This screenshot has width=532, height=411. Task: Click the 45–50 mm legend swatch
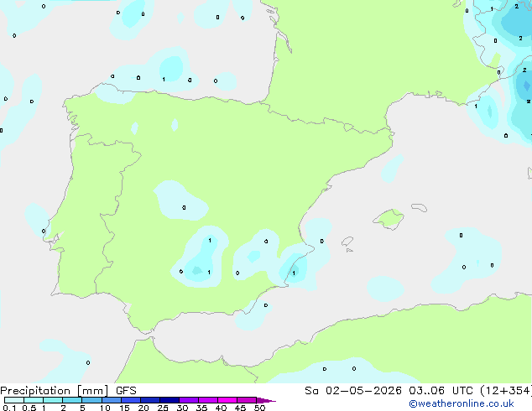pyautogui.click(x=247, y=400)
